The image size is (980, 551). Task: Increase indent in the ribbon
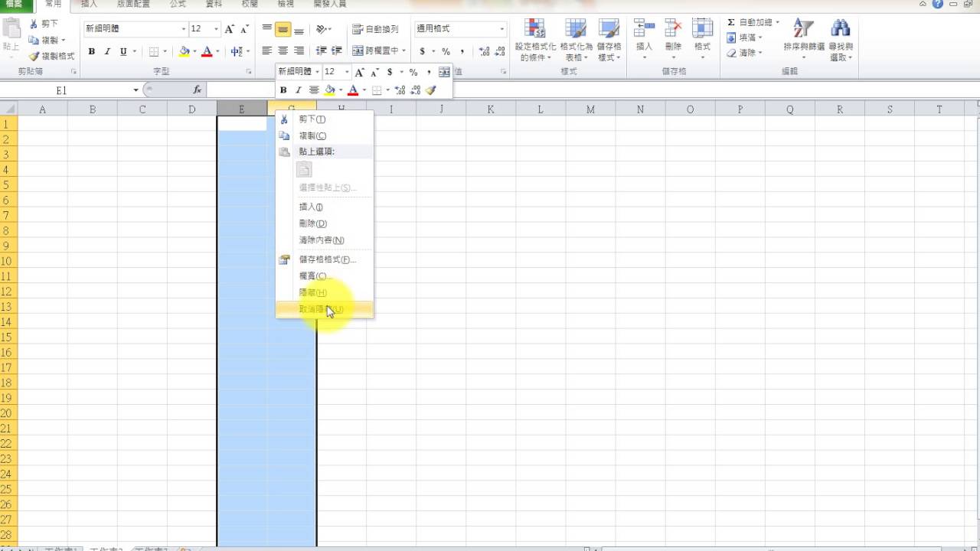point(336,51)
